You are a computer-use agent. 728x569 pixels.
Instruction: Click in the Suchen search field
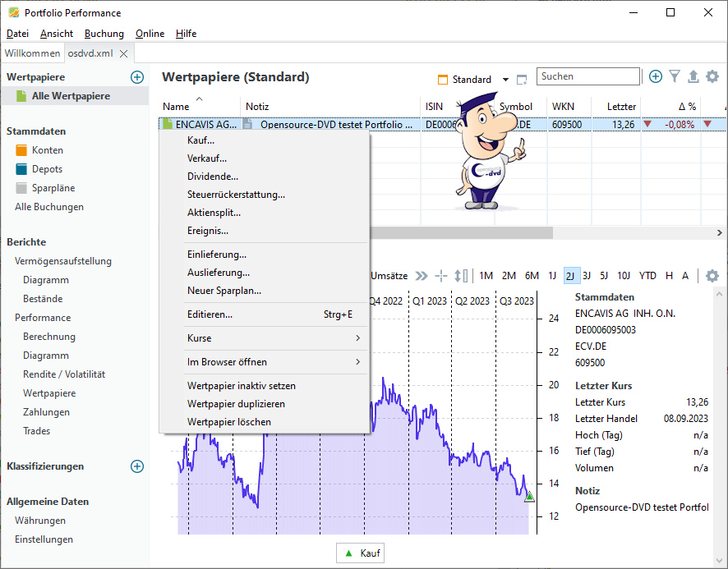click(x=587, y=76)
